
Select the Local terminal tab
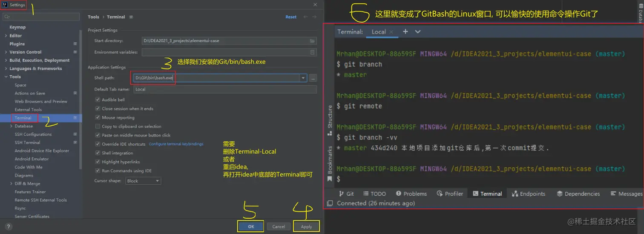tap(379, 32)
